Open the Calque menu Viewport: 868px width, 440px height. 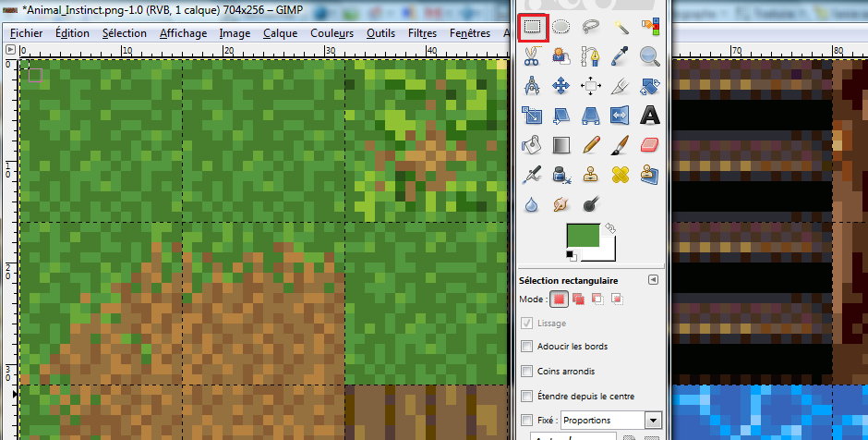pos(280,32)
